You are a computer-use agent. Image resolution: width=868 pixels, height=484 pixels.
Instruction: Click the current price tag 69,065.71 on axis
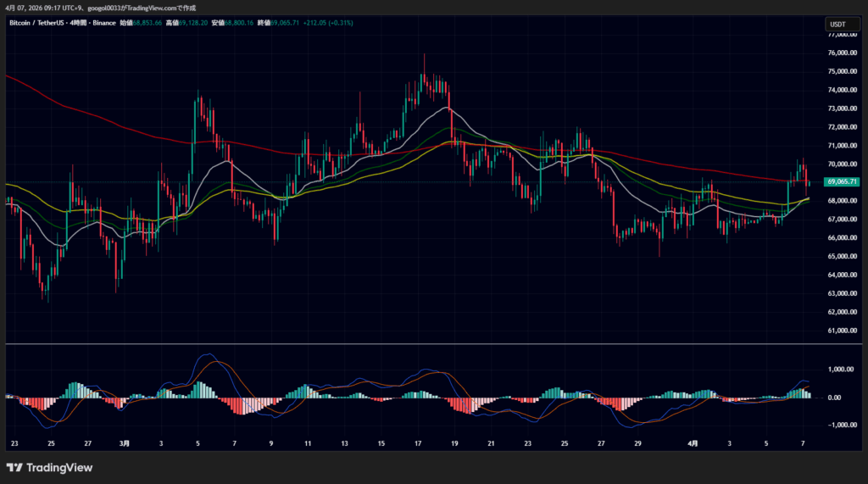click(841, 181)
